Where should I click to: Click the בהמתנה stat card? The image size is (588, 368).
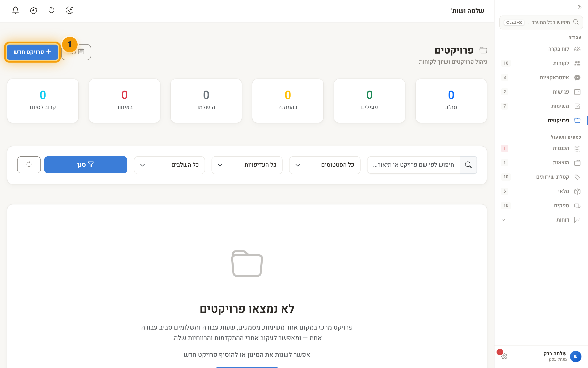point(288,101)
